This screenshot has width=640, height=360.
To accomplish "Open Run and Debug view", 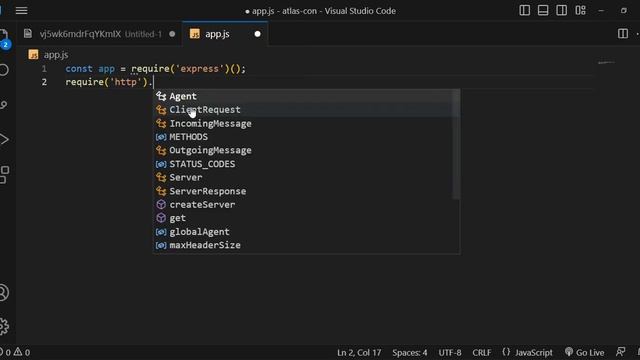I will pos(4,140).
